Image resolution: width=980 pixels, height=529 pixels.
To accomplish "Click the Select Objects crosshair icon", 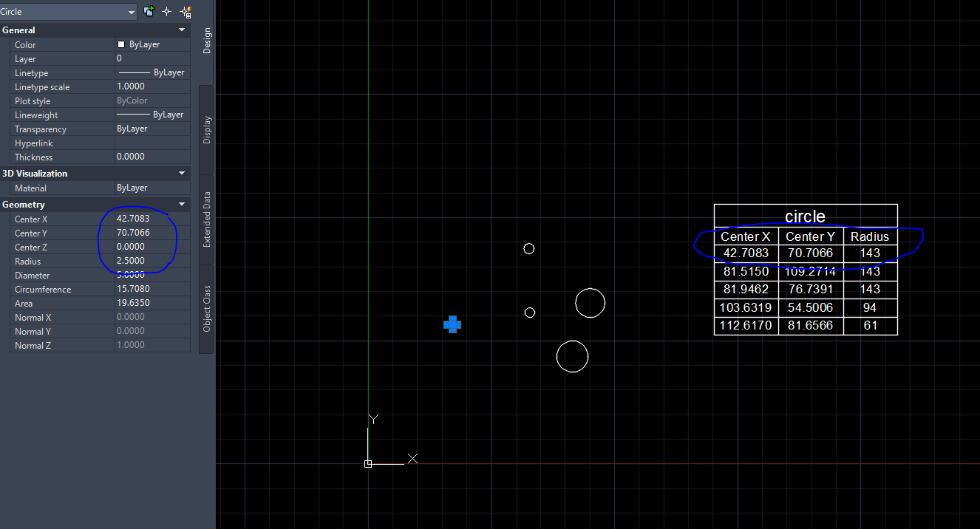I will point(167,12).
